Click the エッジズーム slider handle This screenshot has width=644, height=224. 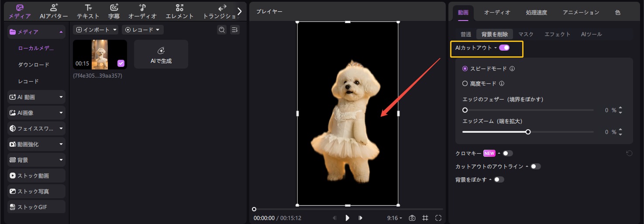(x=528, y=132)
